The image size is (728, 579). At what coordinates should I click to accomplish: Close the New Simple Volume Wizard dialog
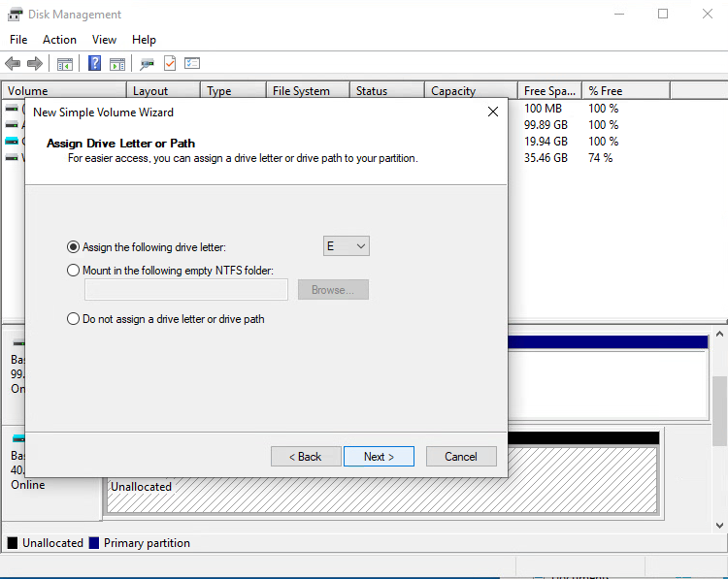click(x=493, y=112)
